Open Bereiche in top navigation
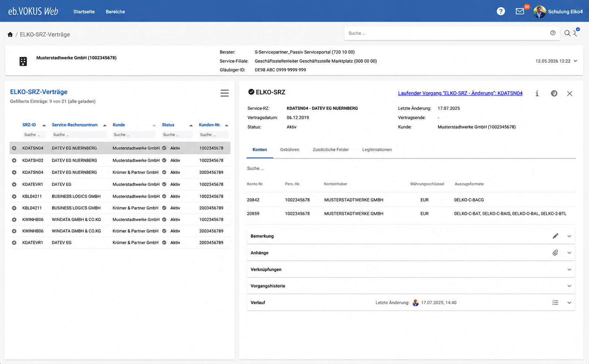 click(x=115, y=11)
